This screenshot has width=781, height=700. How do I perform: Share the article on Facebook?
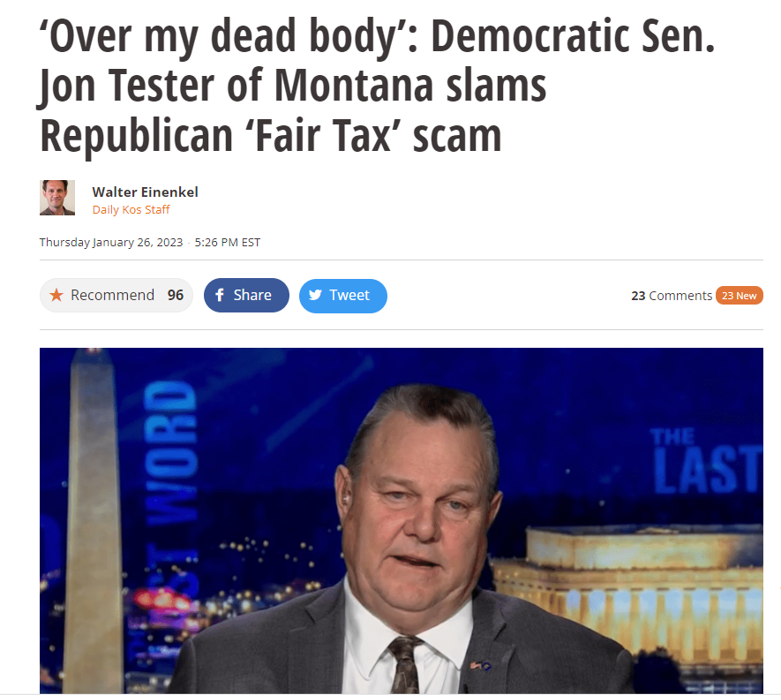246,295
